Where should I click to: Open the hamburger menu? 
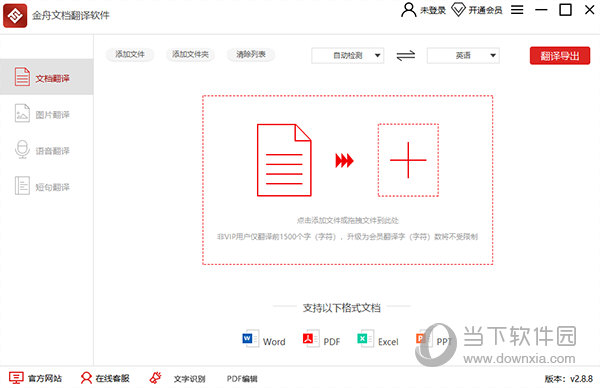pos(517,10)
